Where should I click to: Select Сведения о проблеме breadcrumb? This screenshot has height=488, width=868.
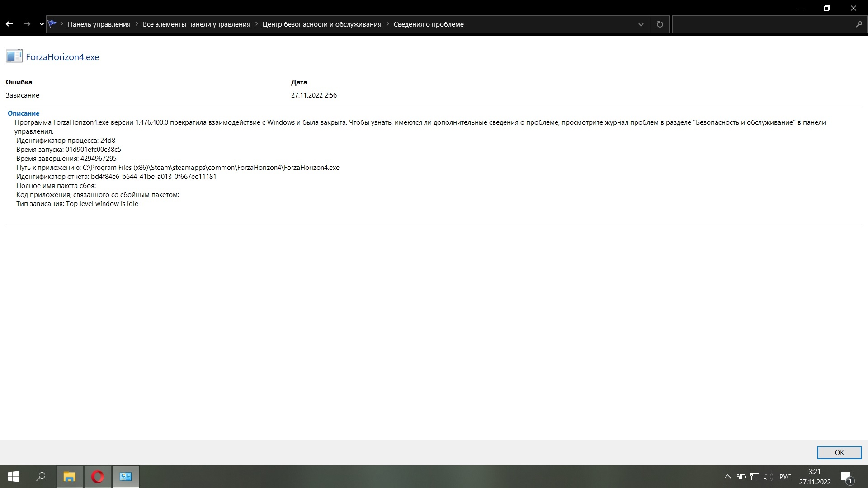click(x=429, y=24)
